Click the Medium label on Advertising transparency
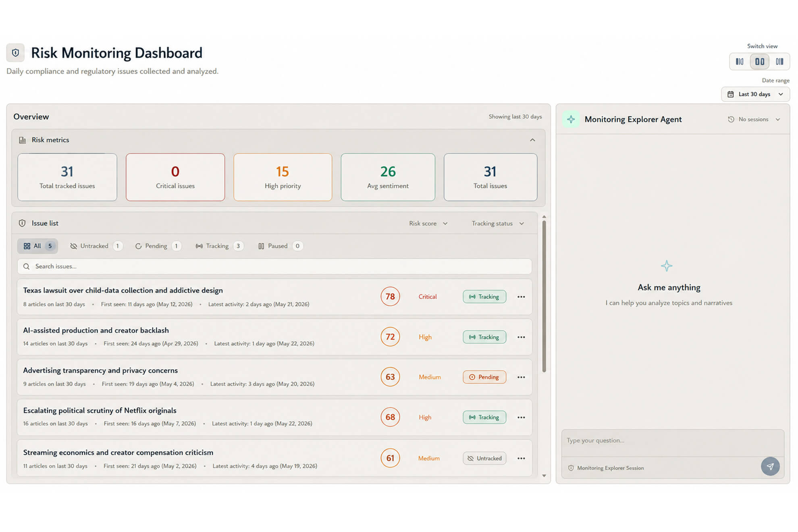 pos(430,377)
